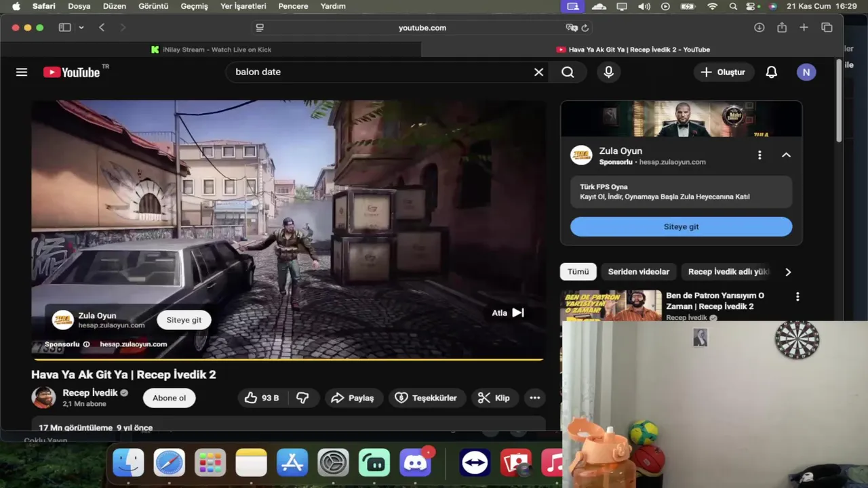The width and height of the screenshot is (868, 488).
Task: Share the video with Paylaş
Action: (x=353, y=398)
